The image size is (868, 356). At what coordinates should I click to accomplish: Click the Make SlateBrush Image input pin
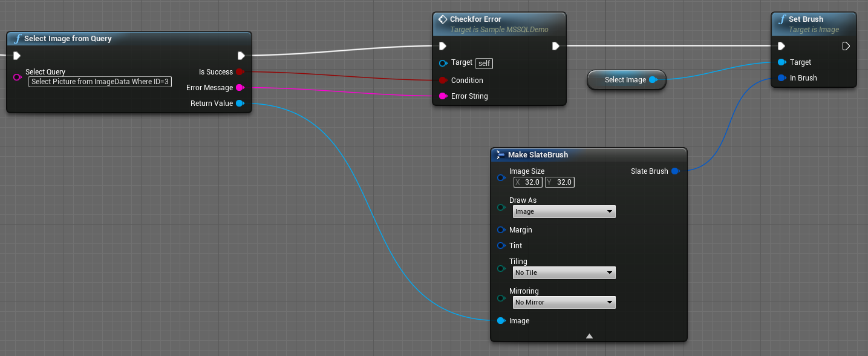point(501,321)
